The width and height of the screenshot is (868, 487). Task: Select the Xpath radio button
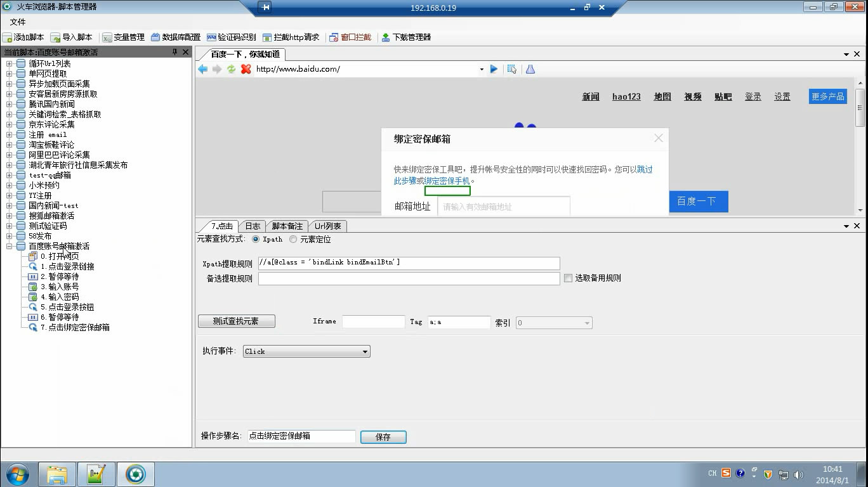tap(256, 239)
